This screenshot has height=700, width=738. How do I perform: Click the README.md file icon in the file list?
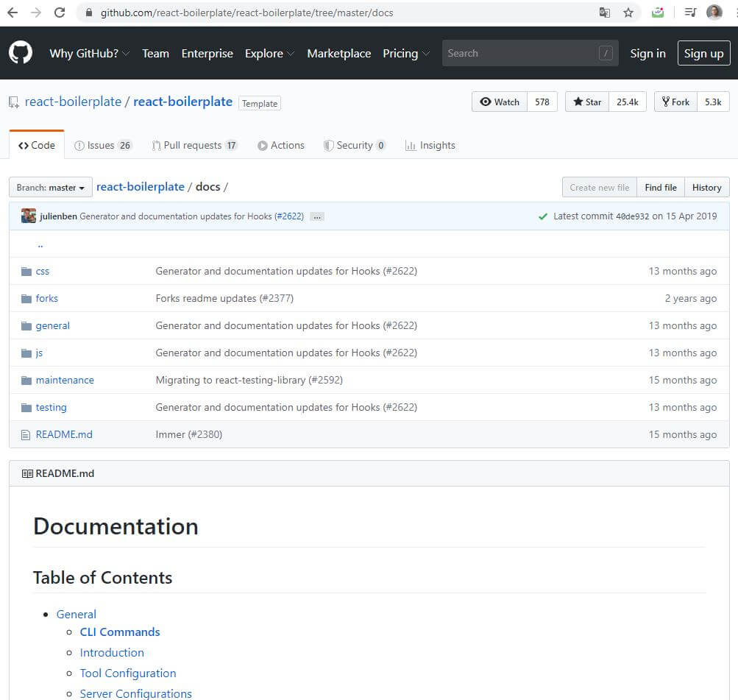tap(24, 434)
